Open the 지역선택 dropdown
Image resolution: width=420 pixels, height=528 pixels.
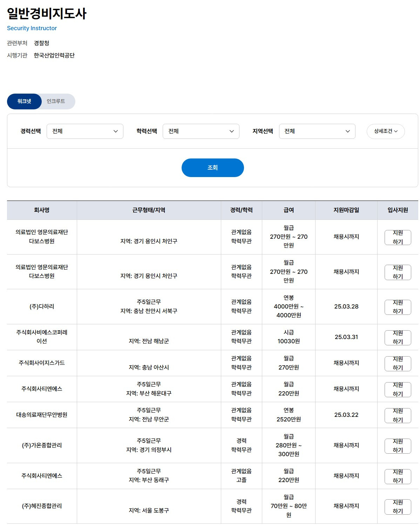tap(317, 131)
